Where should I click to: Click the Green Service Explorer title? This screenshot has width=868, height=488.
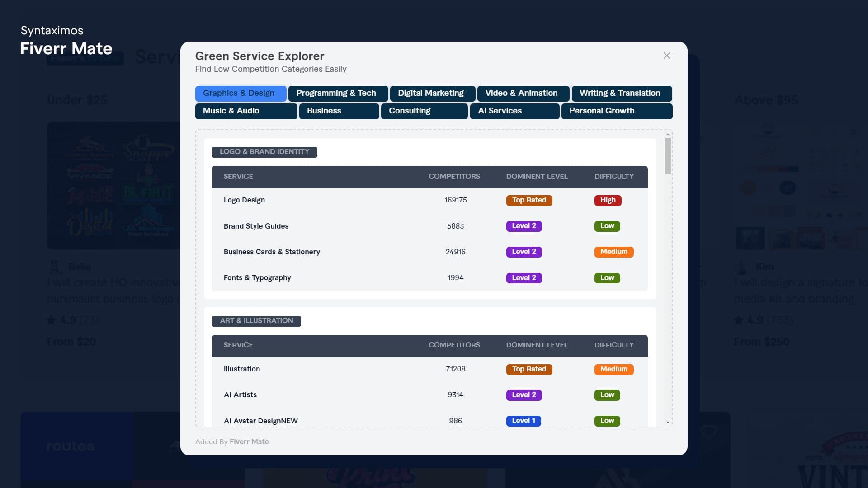click(259, 56)
